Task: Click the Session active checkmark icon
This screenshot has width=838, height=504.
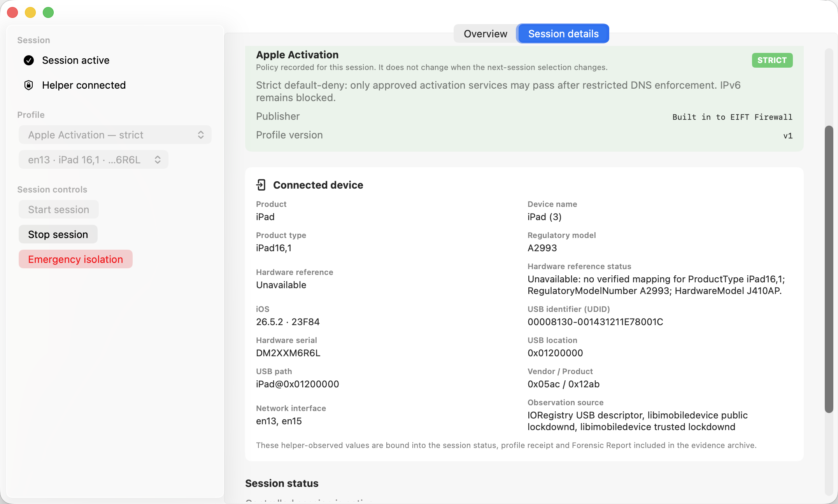Action: coord(29,60)
